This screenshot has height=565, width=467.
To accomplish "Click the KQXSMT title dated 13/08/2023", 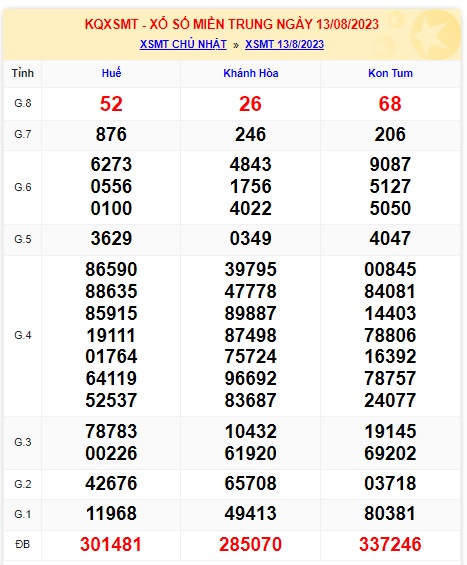I will point(232,25).
